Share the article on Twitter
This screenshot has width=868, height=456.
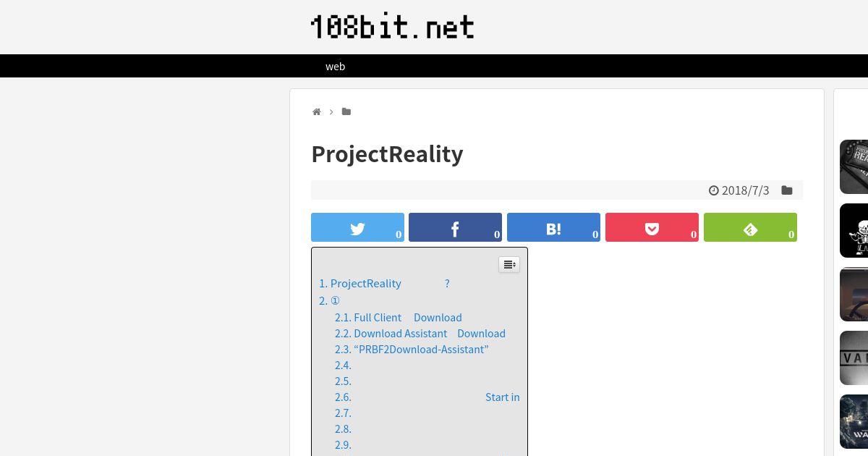click(357, 227)
